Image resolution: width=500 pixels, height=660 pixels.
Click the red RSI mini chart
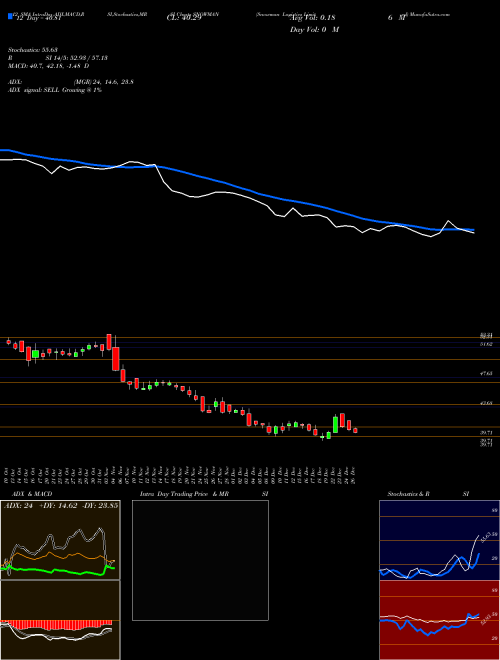point(439,620)
